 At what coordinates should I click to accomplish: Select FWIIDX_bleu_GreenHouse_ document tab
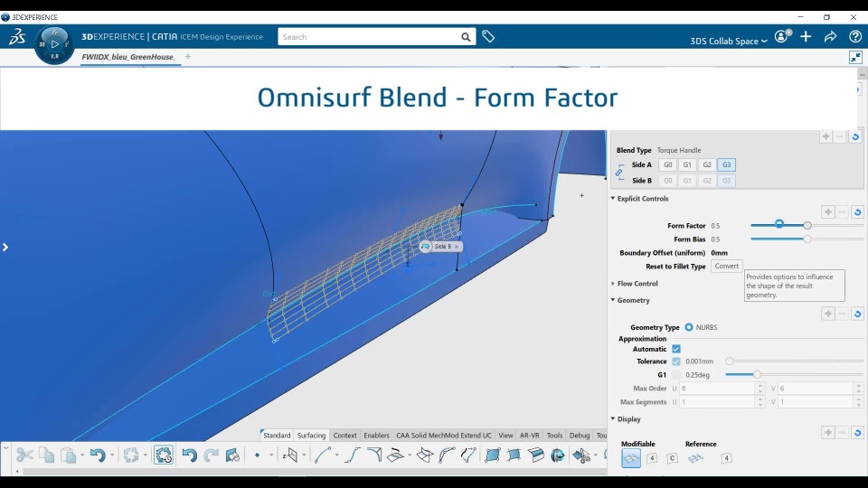pyautogui.click(x=128, y=56)
